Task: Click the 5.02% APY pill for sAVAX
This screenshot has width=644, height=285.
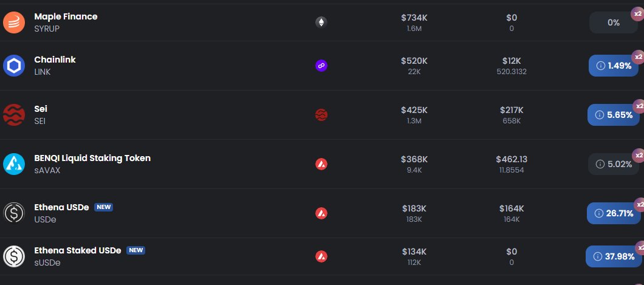Action: [x=614, y=164]
